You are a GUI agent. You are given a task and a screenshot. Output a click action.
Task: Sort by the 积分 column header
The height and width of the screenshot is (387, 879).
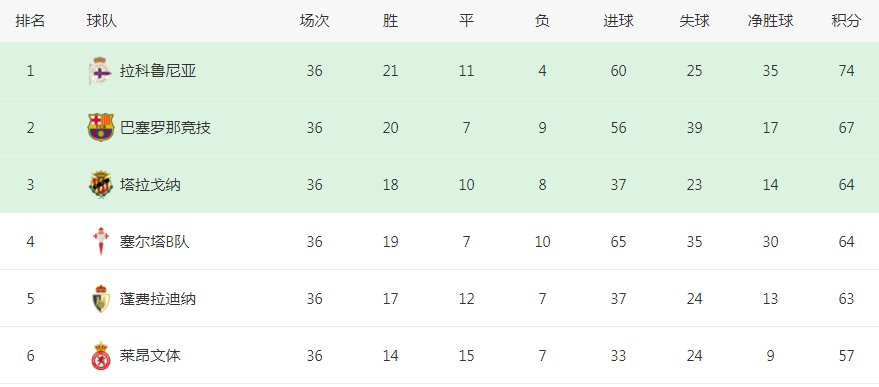[846, 21]
